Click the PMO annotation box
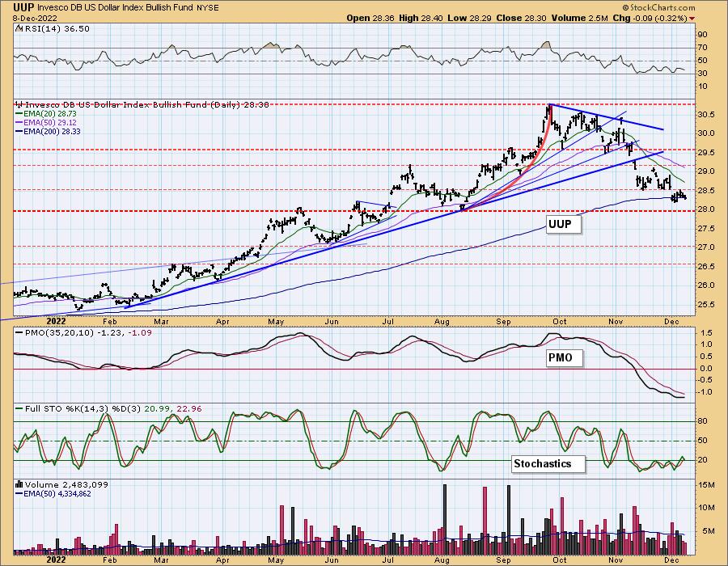Screen dimensions: 728x566 pyautogui.click(x=563, y=357)
